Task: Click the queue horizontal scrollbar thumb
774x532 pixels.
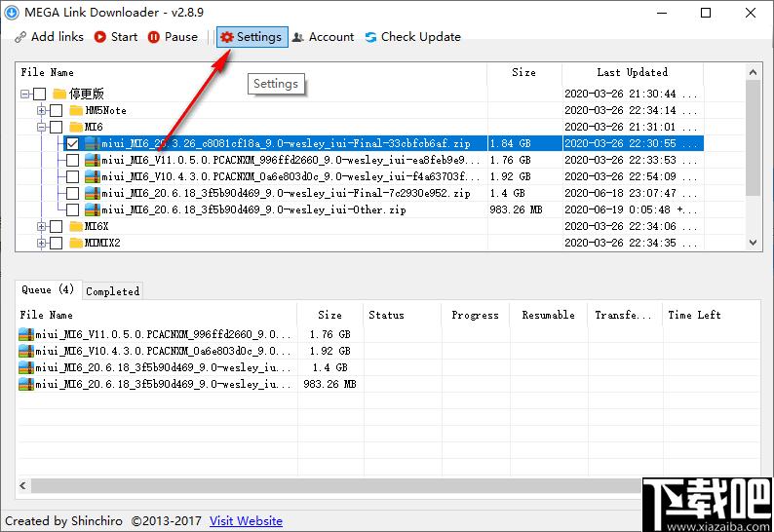Action: click(x=336, y=485)
